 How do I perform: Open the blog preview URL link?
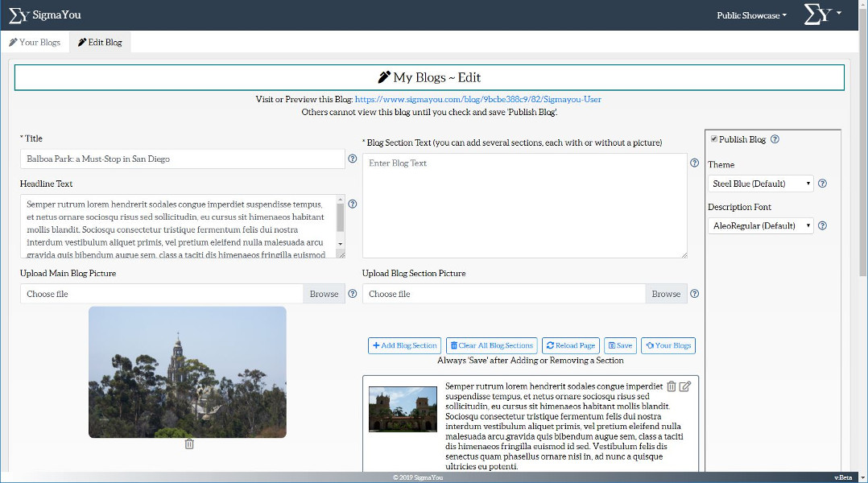[x=477, y=100]
